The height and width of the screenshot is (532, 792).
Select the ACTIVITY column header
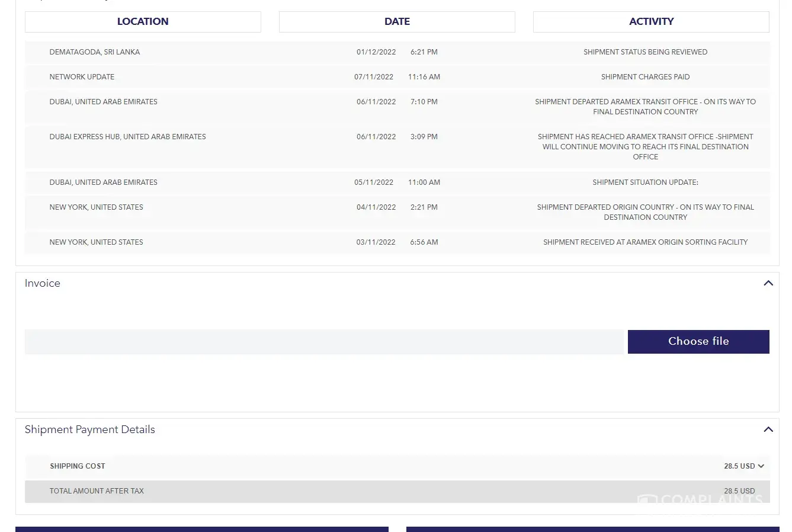point(650,22)
